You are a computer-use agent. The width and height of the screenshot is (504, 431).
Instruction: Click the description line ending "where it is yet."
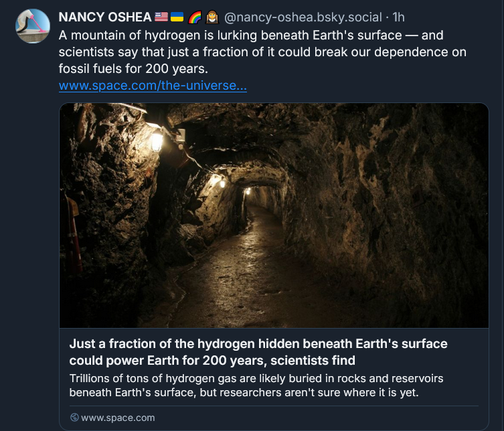(x=244, y=393)
